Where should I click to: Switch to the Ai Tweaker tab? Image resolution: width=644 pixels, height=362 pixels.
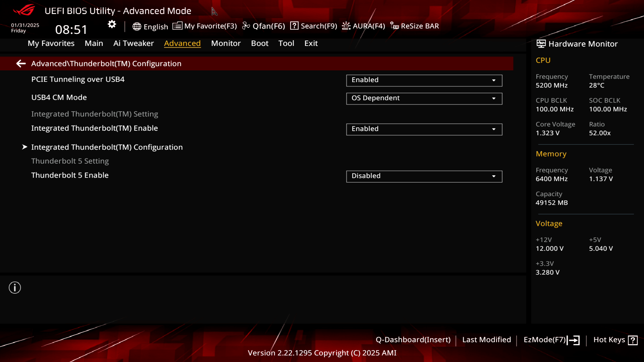(x=133, y=43)
